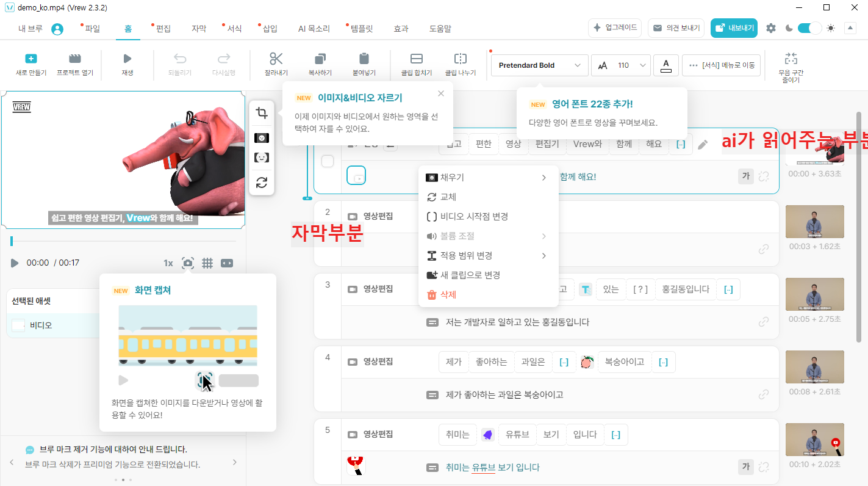The height and width of the screenshot is (486, 868).
Task: Click [서식] 메뉴로 이동 button
Action: pos(721,65)
